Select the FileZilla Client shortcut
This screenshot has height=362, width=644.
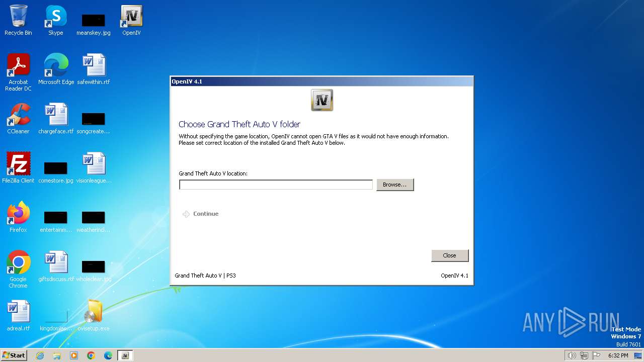[18, 168]
